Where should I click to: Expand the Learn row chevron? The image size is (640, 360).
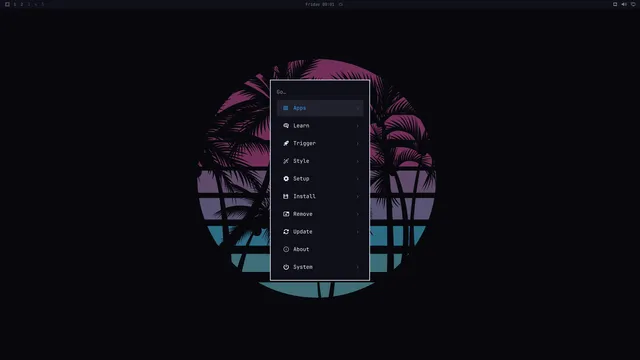click(x=358, y=126)
